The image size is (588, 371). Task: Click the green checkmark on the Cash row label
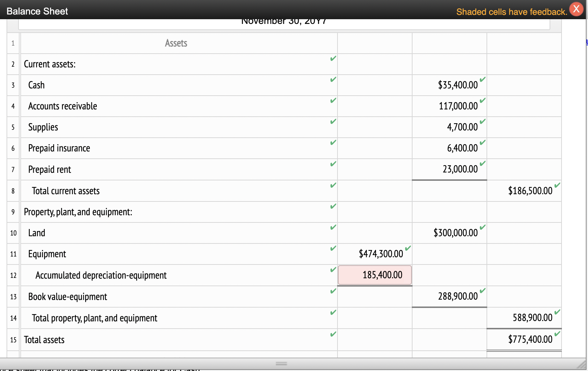pos(333,79)
